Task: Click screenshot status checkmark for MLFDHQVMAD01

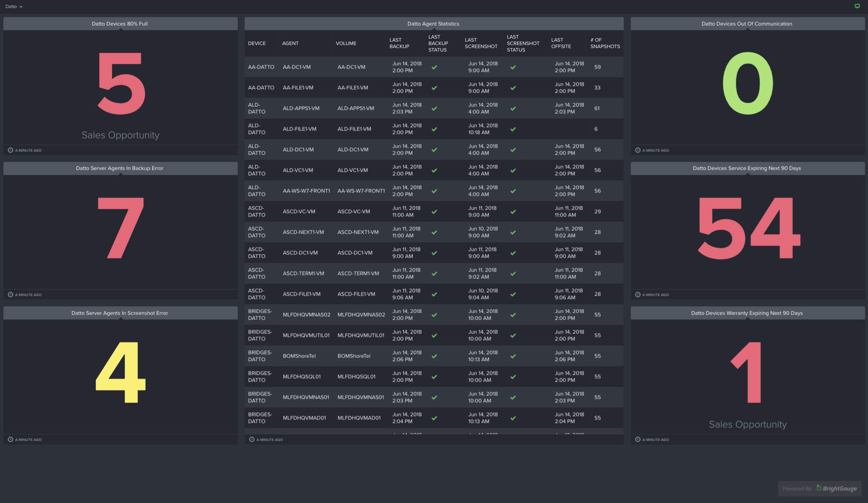Action: (x=513, y=418)
